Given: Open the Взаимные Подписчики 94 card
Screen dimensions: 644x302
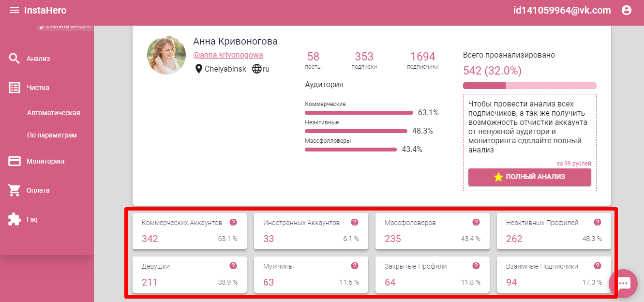Looking at the screenshot, I should pyautogui.click(x=554, y=274).
